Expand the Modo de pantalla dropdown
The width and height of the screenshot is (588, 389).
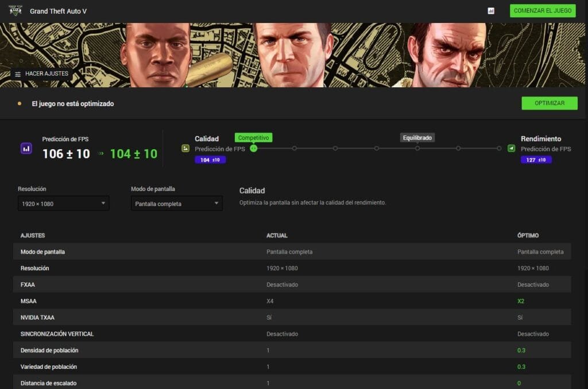tap(176, 203)
